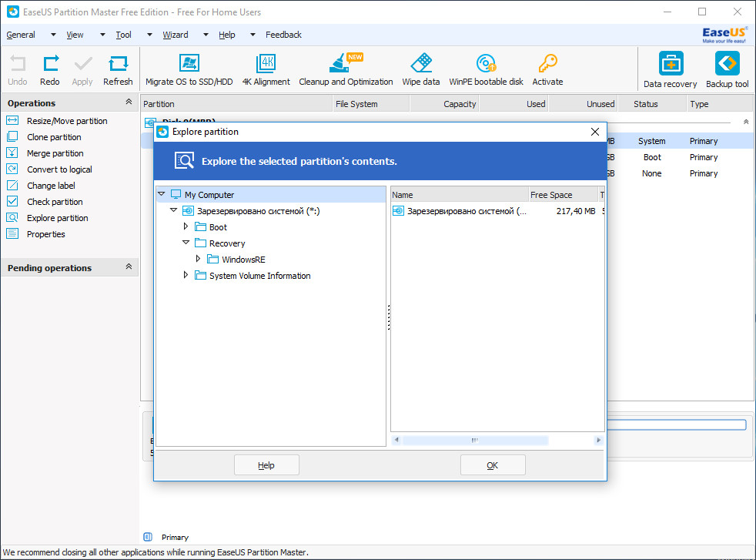The image size is (756, 560).
Task: Collapse the Recovery folder node
Action: [x=186, y=243]
